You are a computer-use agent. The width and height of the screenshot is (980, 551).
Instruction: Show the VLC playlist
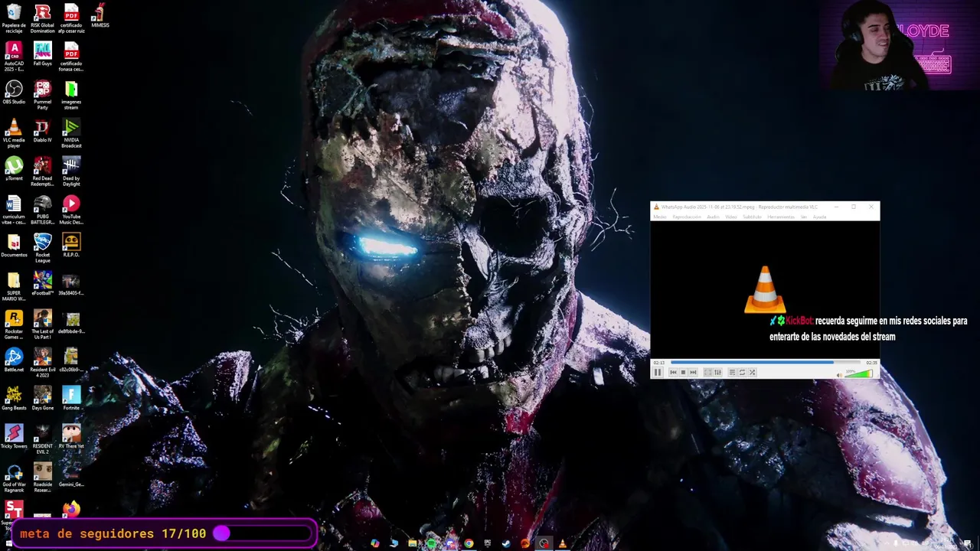[x=732, y=373]
